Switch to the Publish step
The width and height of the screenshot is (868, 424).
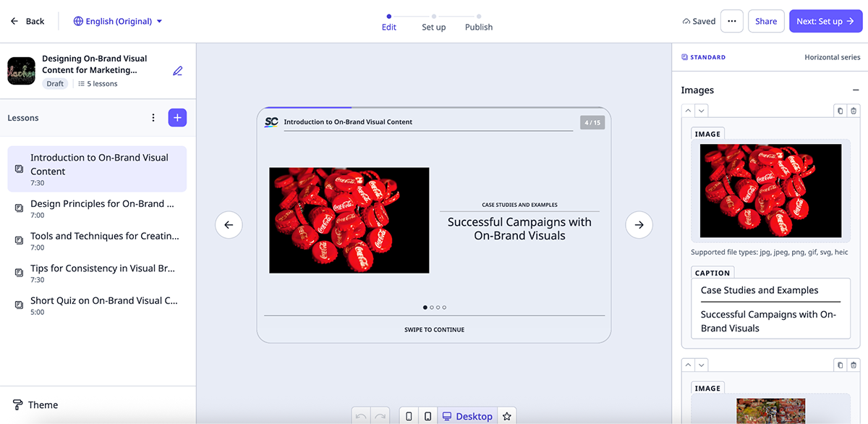pyautogui.click(x=478, y=27)
